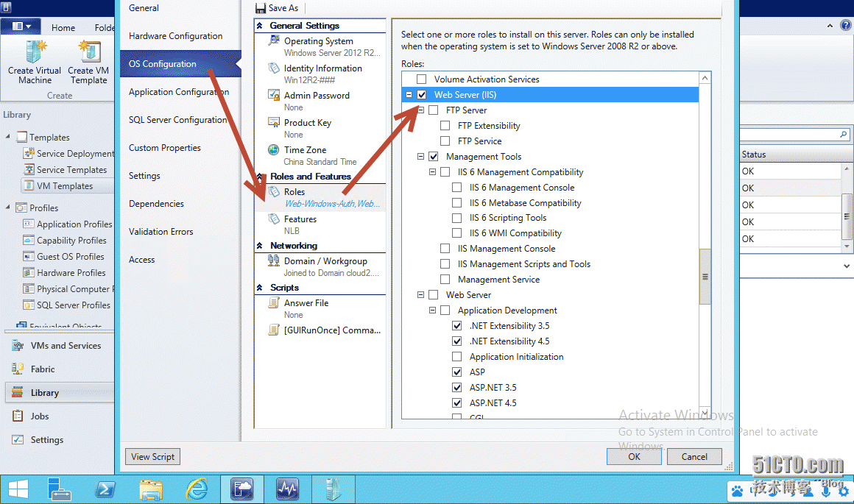Click the Save As disk icon
The height and width of the screenshot is (504, 854).
coord(261,8)
